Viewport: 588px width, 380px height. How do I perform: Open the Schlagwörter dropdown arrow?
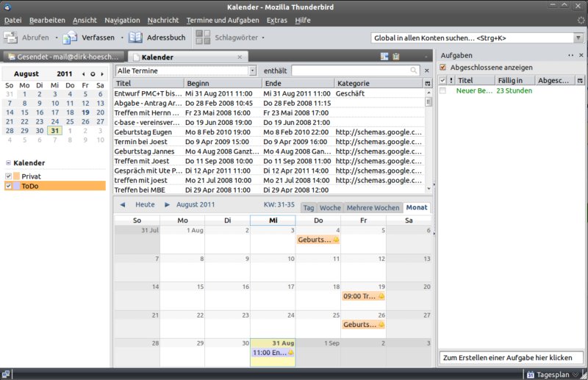263,37
